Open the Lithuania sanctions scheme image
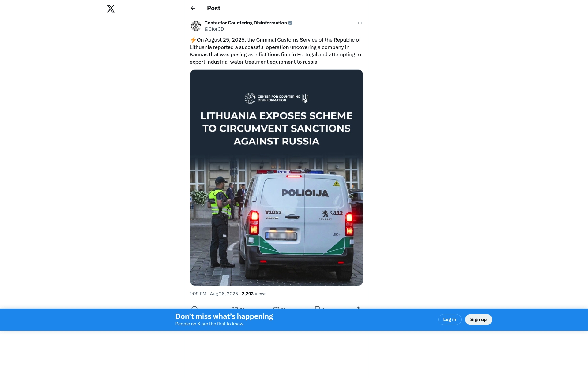 (x=276, y=178)
